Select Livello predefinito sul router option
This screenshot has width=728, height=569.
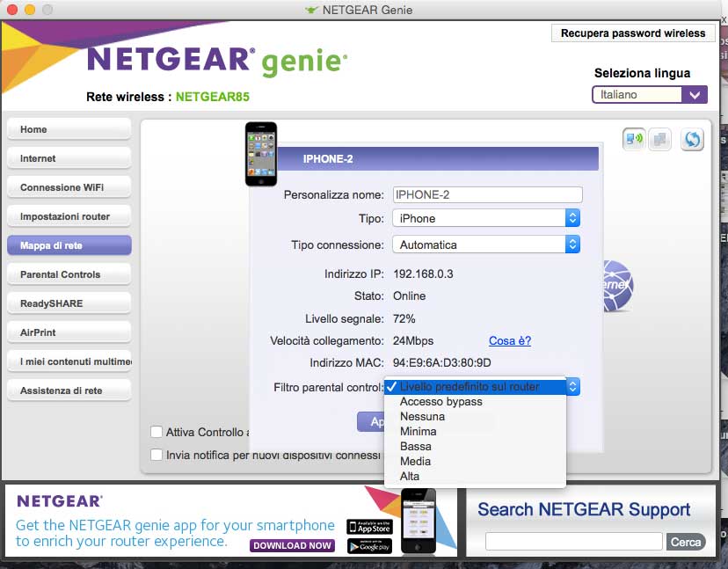point(475,386)
